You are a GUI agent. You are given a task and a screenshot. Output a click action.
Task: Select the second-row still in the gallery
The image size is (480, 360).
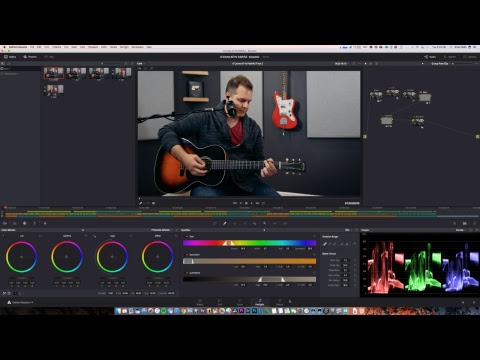54,90
